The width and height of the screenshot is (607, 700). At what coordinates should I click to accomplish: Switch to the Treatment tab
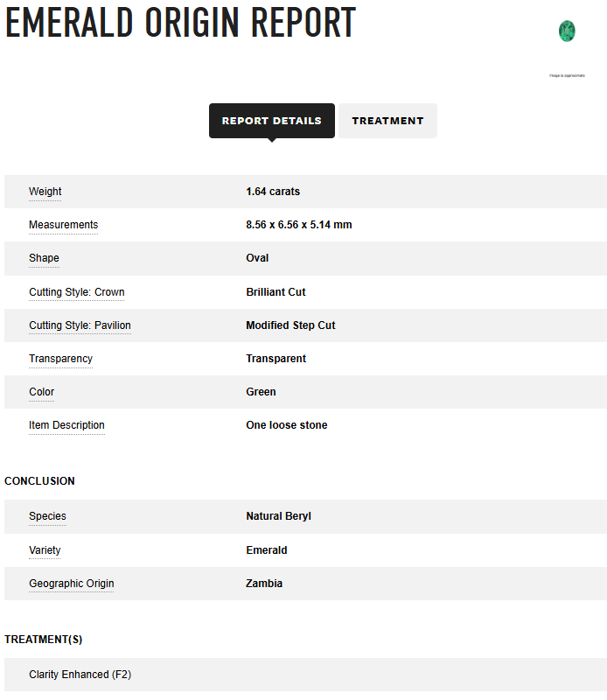(387, 121)
